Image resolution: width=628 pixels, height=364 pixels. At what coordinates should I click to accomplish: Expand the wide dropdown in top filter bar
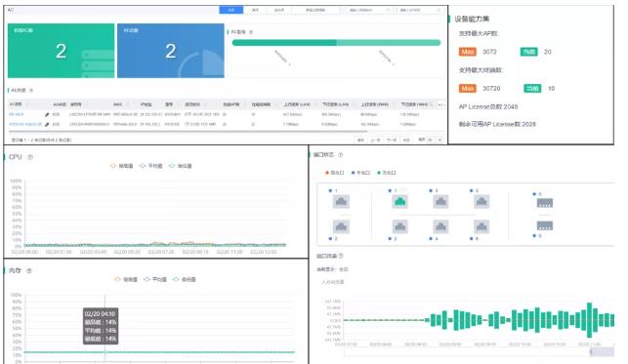(x=315, y=10)
